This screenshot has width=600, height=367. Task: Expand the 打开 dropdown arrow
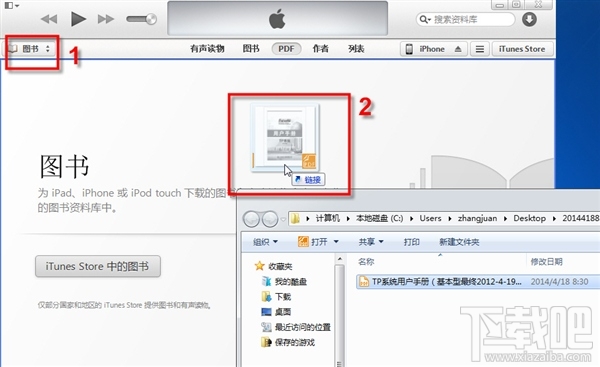click(x=336, y=242)
